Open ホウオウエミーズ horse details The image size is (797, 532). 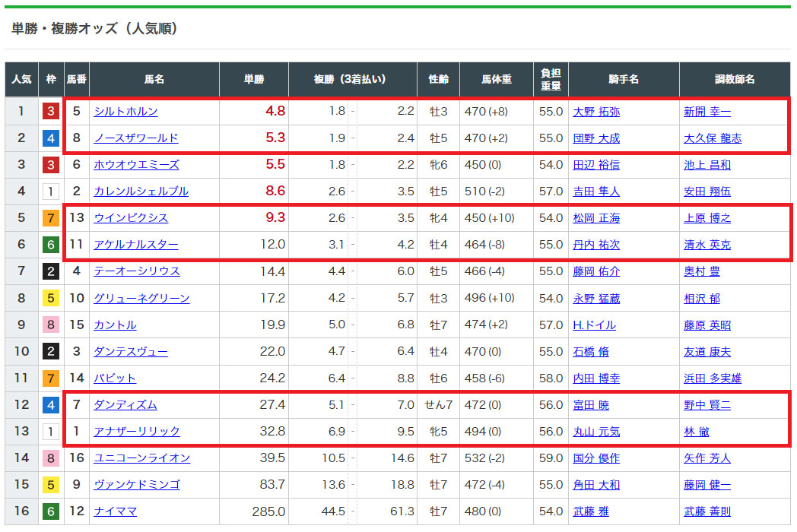tap(136, 165)
